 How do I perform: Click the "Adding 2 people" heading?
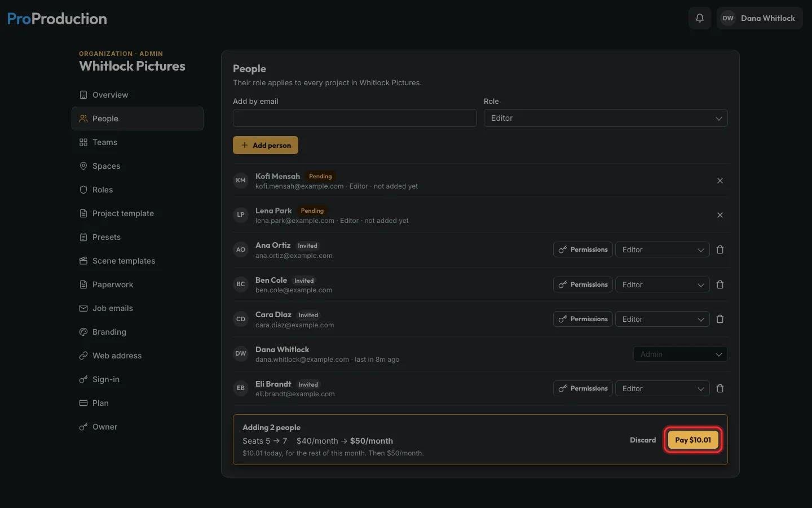click(x=271, y=427)
